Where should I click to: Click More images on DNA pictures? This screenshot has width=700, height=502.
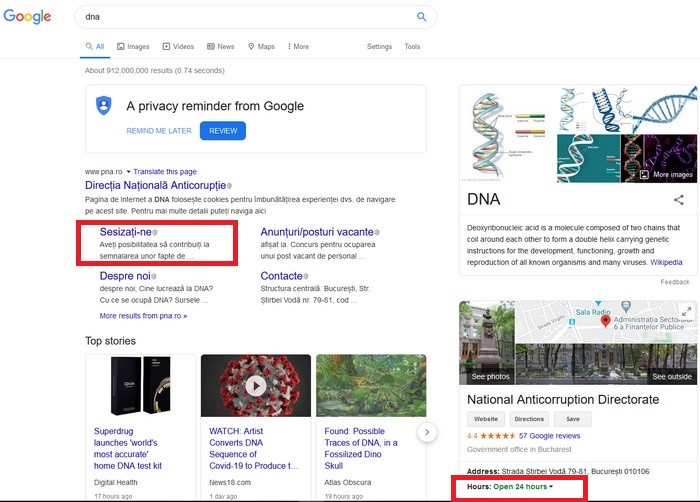667,175
